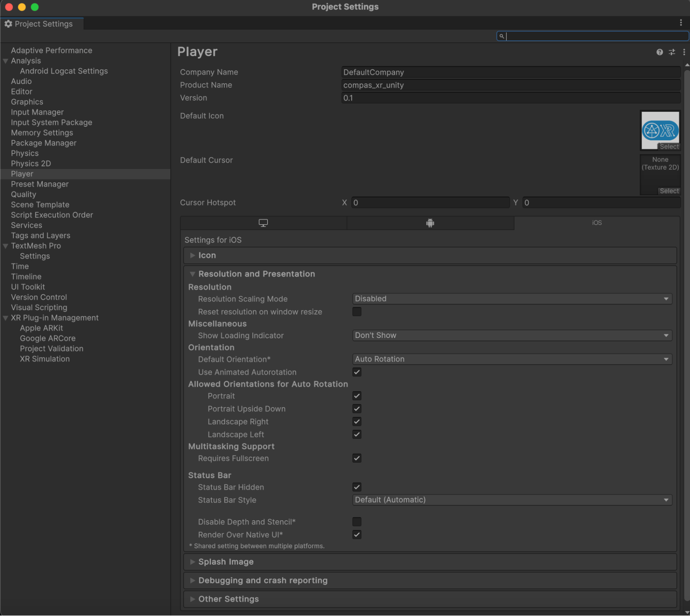Collapse the XR Plug-in Management tree
This screenshot has height=616, width=690.
6,318
